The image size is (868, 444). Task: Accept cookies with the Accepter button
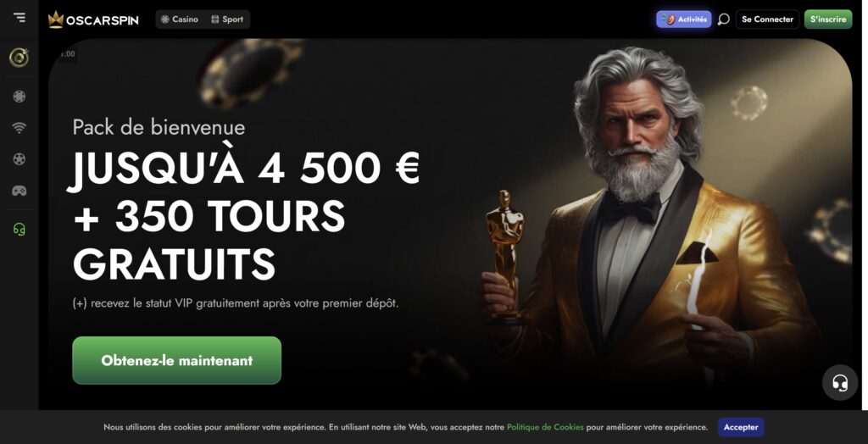click(x=741, y=427)
